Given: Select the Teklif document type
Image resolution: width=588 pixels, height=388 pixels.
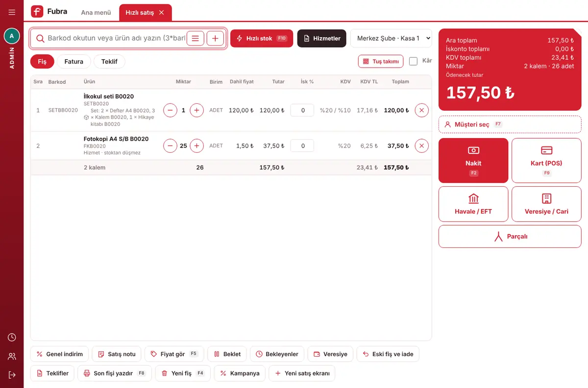Looking at the screenshot, I should click(109, 62).
